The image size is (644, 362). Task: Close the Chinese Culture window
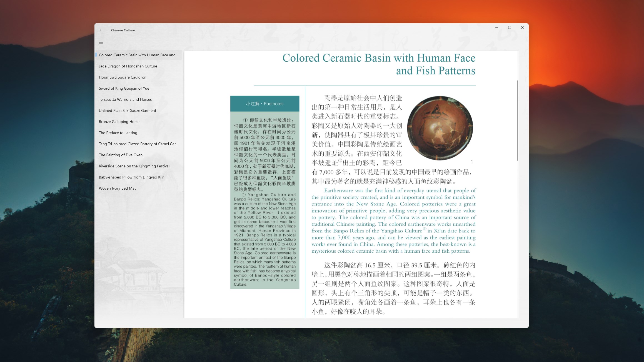click(522, 27)
